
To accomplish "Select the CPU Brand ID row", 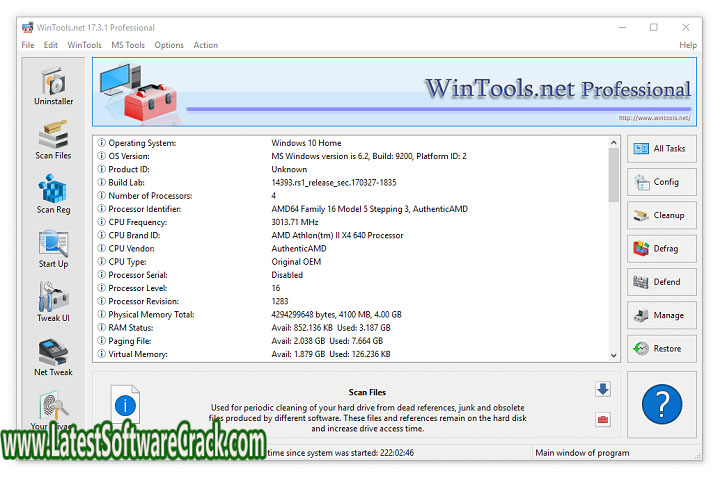I will 351,236.
